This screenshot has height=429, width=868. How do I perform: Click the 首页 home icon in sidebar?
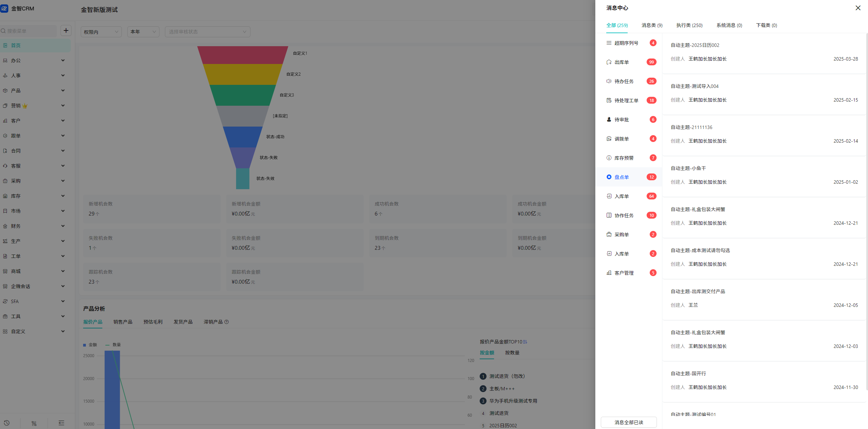point(5,45)
